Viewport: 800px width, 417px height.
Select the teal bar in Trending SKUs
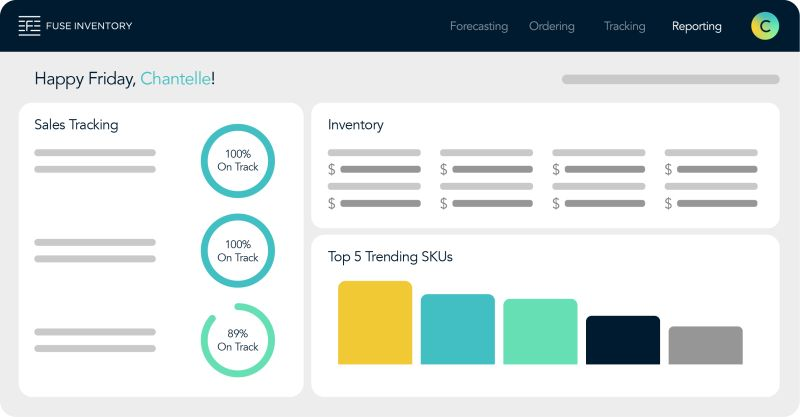click(458, 329)
